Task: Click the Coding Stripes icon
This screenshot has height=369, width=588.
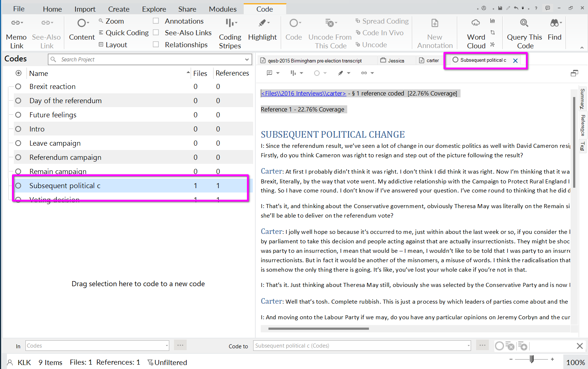Action: pyautogui.click(x=230, y=23)
